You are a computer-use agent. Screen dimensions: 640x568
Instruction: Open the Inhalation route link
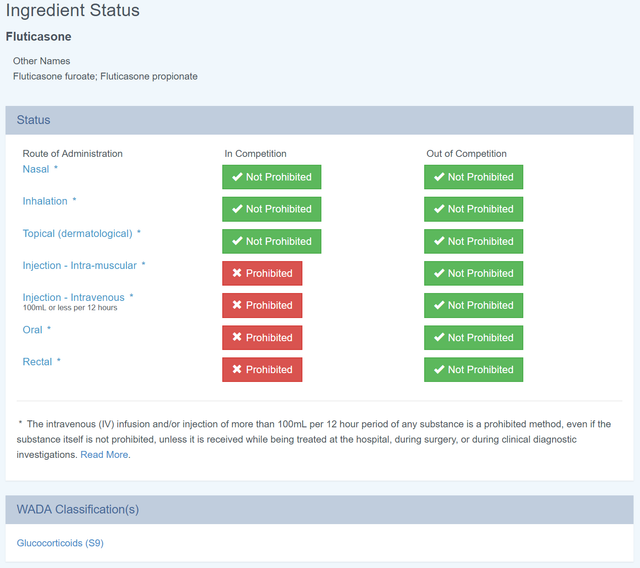tap(45, 201)
